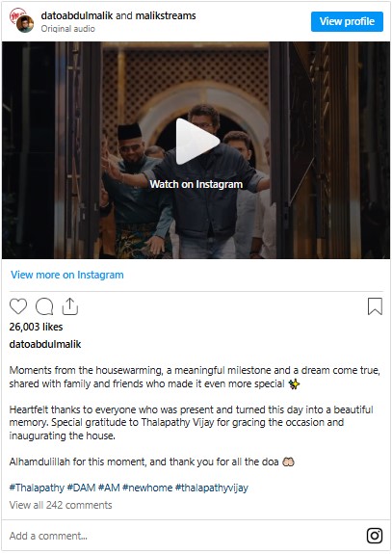This screenshot has width=392, height=554.
Task: Click Watch on Instagram overlay text
Action: click(x=196, y=184)
